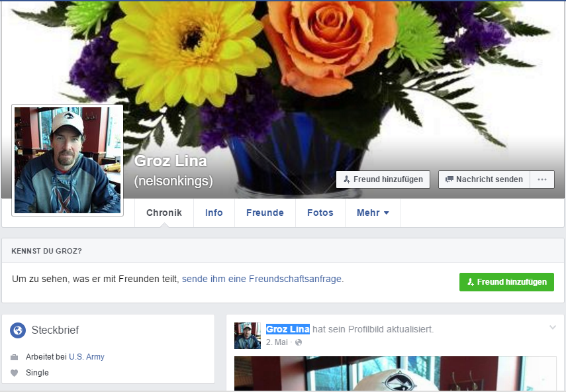Click the KENNST DU GROZ? heading
The height and width of the screenshot is (392, 566).
point(46,251)
